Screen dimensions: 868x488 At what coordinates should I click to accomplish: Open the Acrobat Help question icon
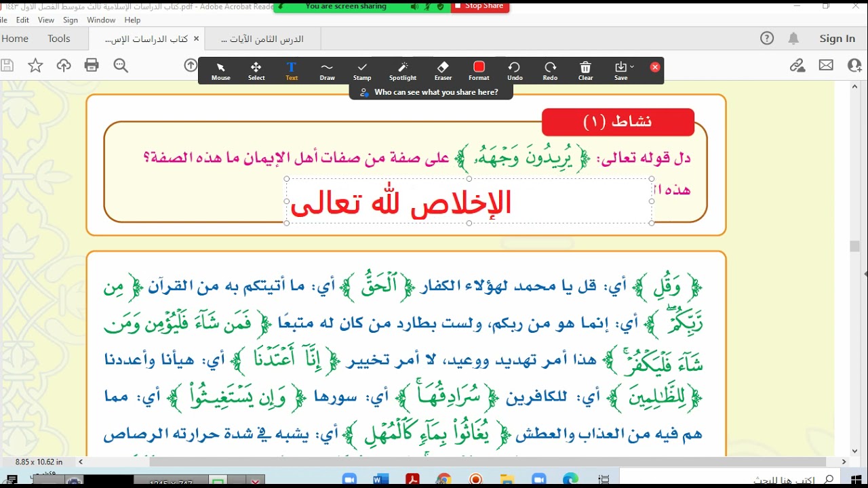(767, 39)
